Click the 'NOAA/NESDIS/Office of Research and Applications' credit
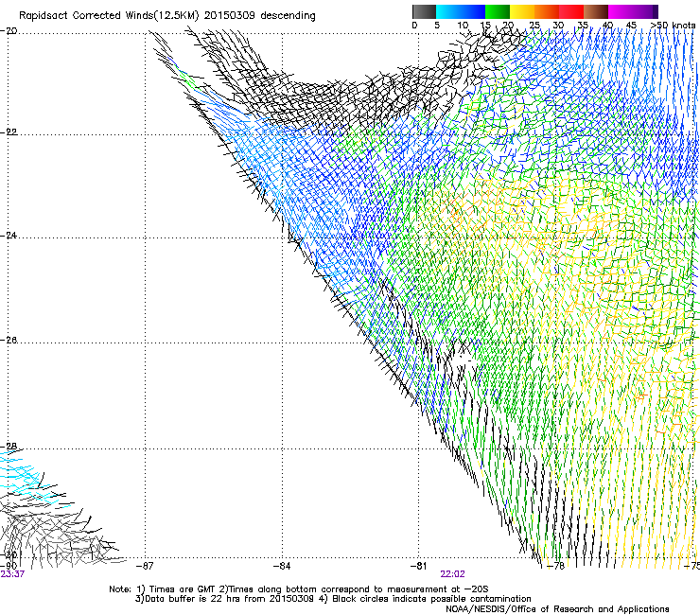 [x=557, y=609]
